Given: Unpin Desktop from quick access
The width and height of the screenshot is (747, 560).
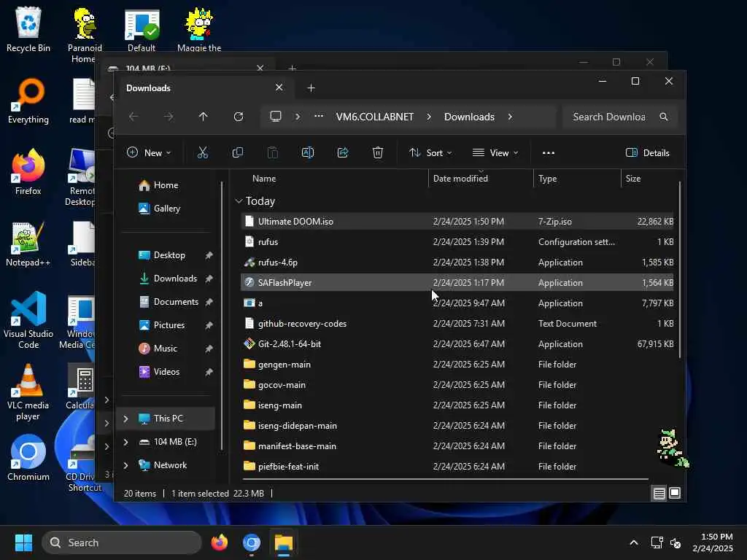Looking at the screenshot, I should (209, 255).
